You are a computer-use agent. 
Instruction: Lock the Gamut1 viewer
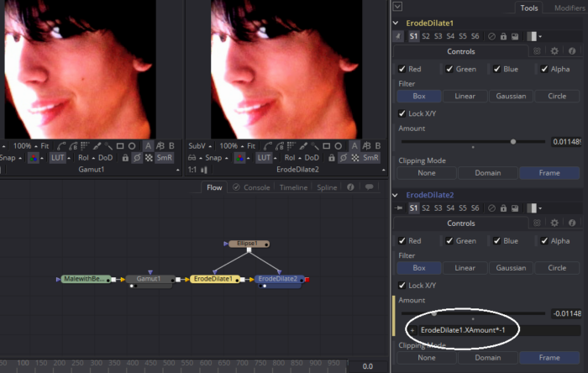coord(125,158)
